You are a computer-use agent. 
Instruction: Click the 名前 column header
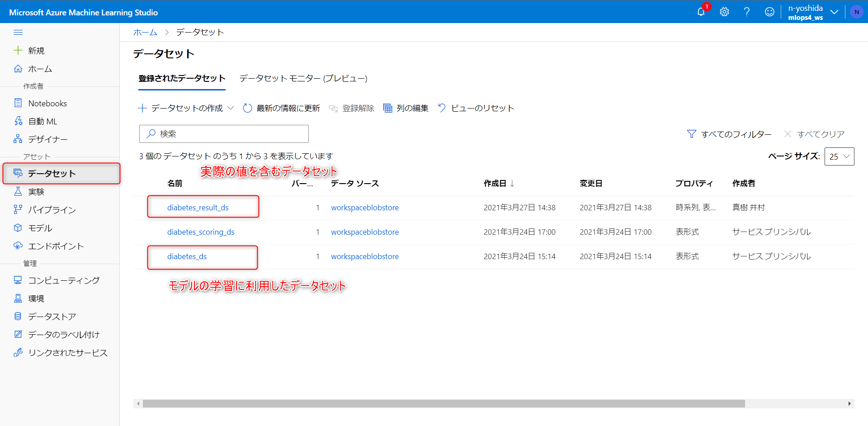pyautogui.click(x=175, y=183)
